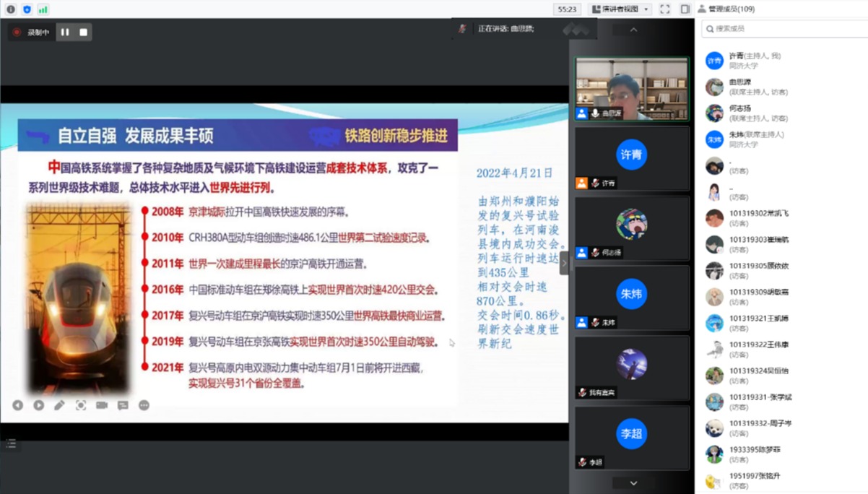Click the 搜索成员 search field
The image size is (868, 494).
784,29
